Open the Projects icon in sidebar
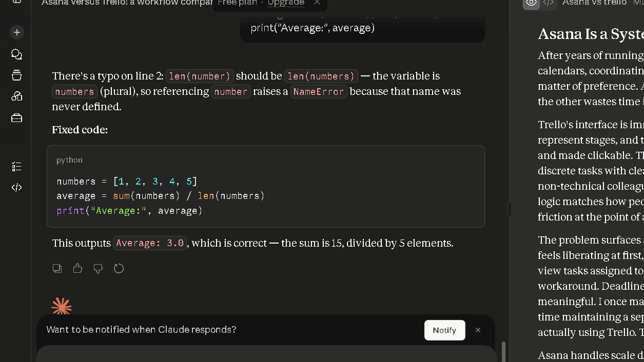 point(17,75)
